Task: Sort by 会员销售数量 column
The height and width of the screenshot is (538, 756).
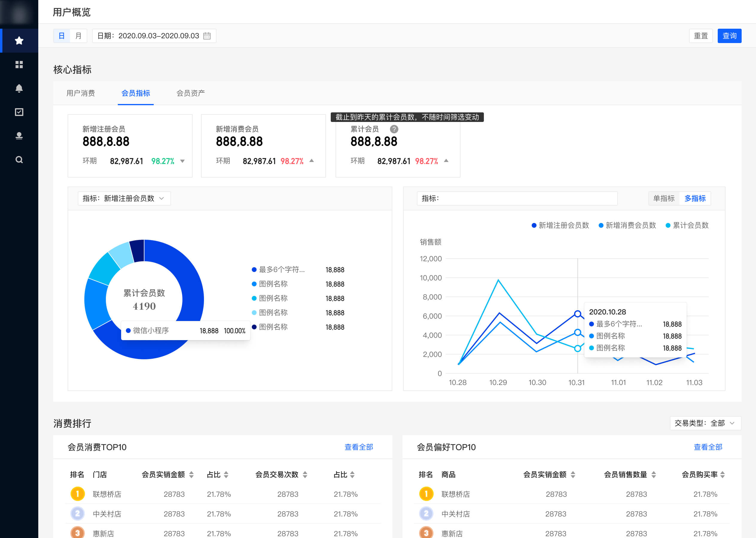Action: tap(654, 474)
